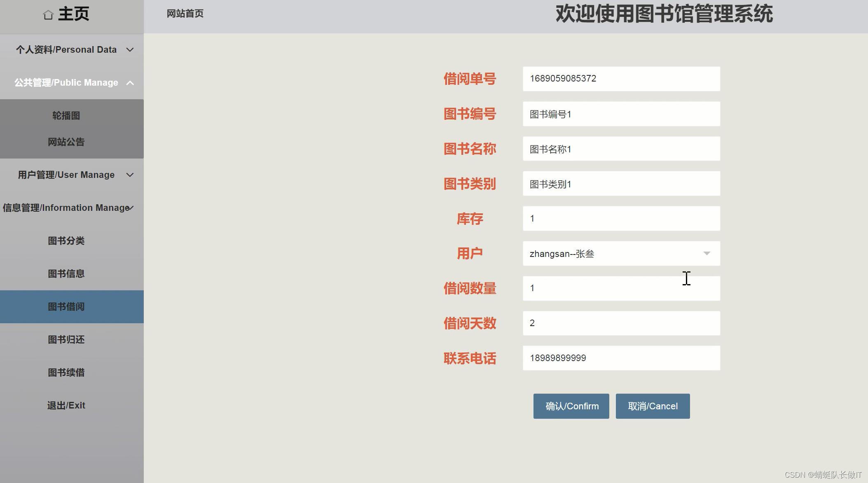The image size is (868, 483).
Task: Go to 图书分类 in the sidebar
Action: [x=66, y=241]
